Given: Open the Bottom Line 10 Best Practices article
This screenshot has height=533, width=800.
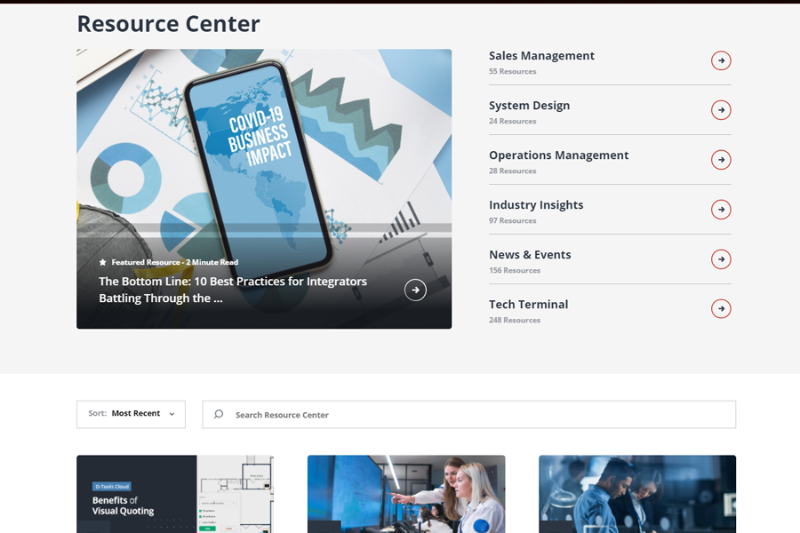Looking at the screenshot, I should (233, 290).
